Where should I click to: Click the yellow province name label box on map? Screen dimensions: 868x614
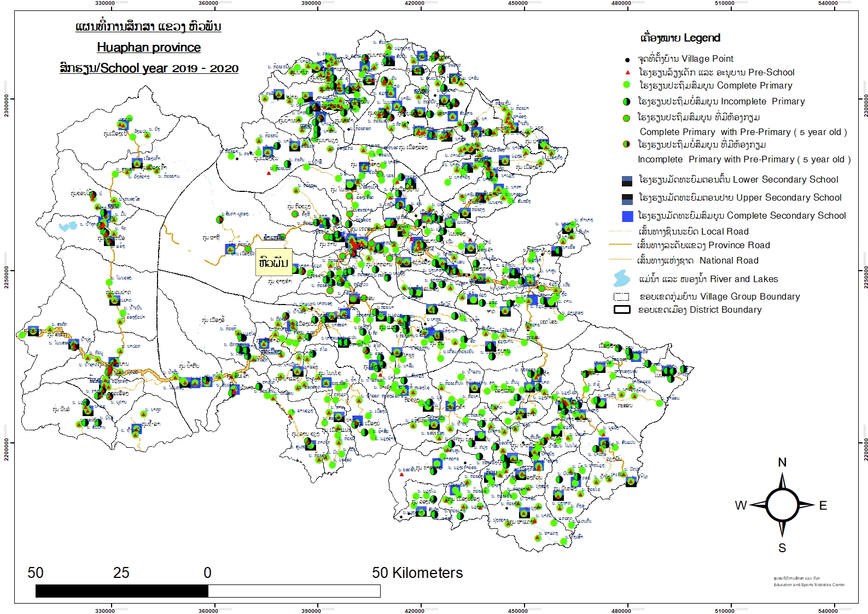[x=273, y=262]
